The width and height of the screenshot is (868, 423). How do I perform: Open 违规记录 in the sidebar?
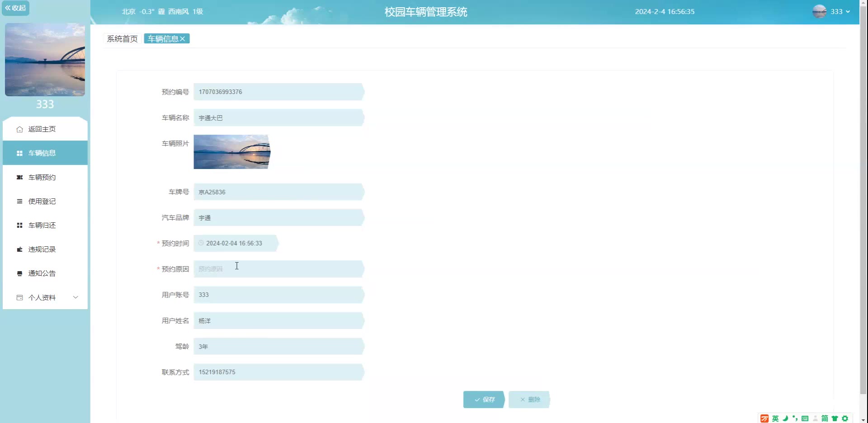pos(45,249)
